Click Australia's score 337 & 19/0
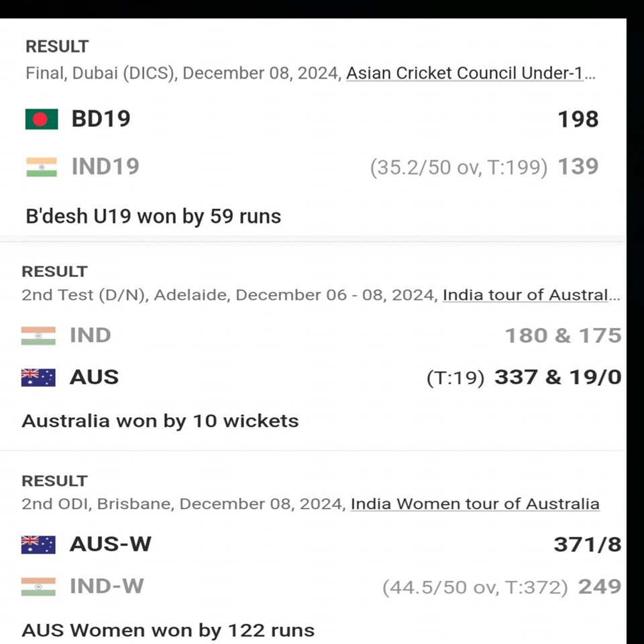The image size is (644, 644). 557,377
